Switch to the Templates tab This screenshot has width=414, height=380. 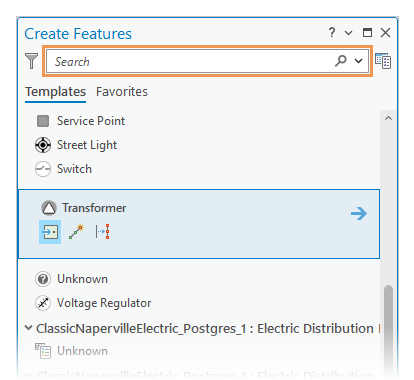click(x=56, y=92)
